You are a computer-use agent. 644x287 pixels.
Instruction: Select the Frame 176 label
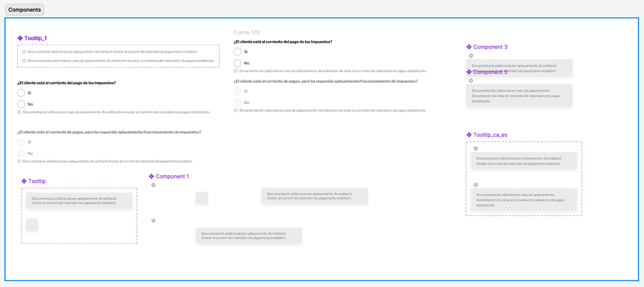[246, 32]
